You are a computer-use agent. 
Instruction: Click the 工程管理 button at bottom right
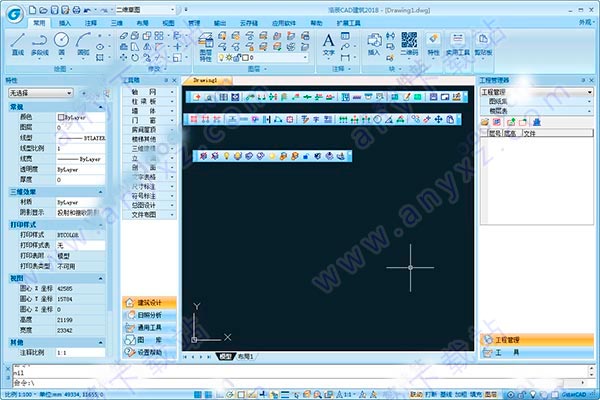pos(536,340)
